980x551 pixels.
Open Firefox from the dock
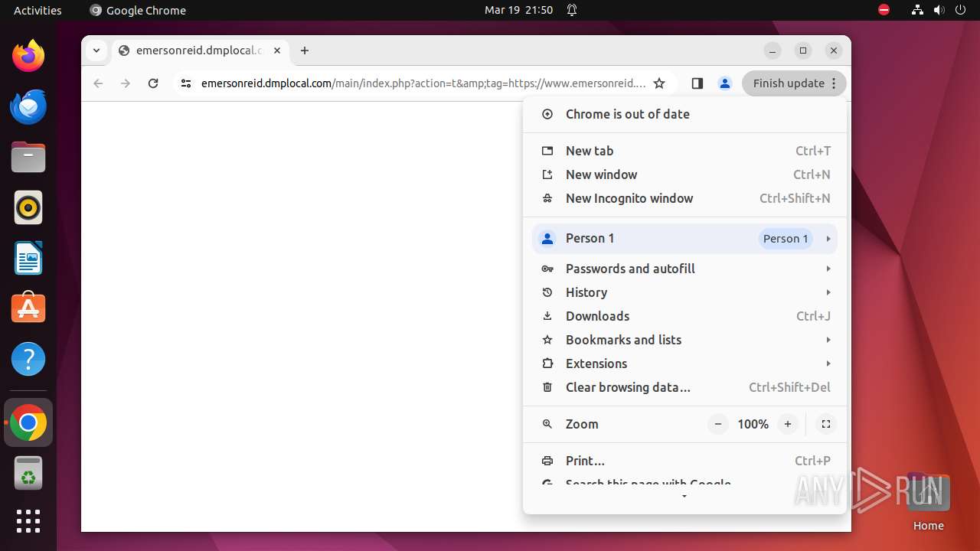coord(28,56)
